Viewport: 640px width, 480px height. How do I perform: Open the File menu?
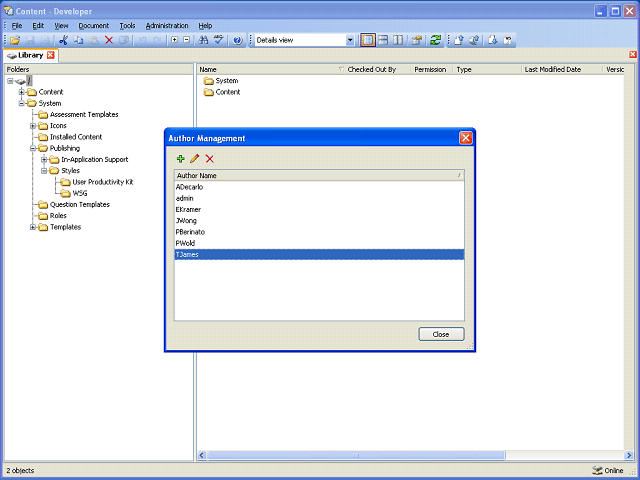click(x=17, y=26)
